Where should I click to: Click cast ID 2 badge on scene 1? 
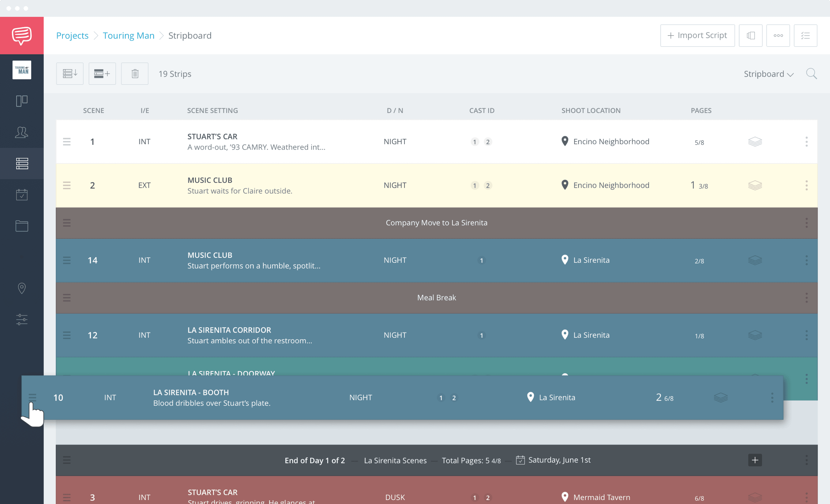[x=488, y=142]
